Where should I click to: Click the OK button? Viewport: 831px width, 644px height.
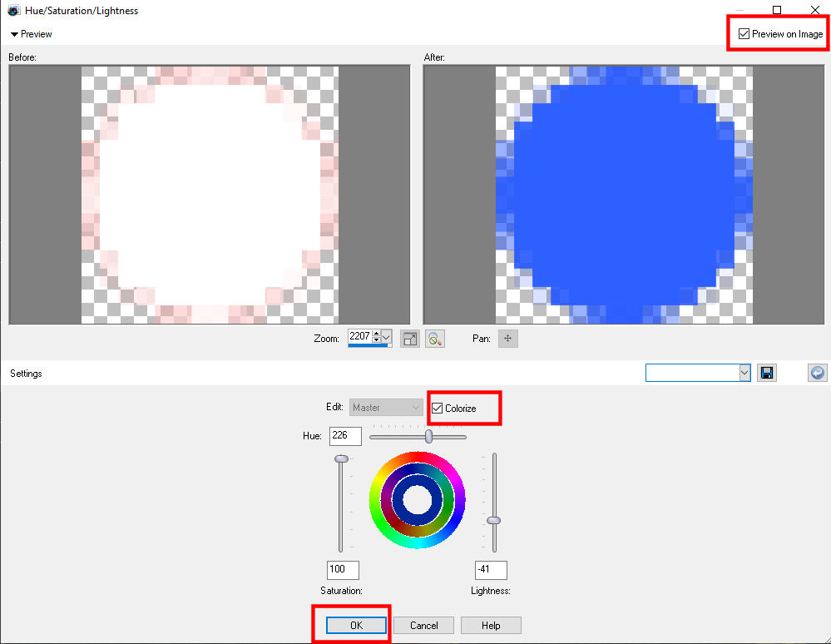tap(356, 626)
